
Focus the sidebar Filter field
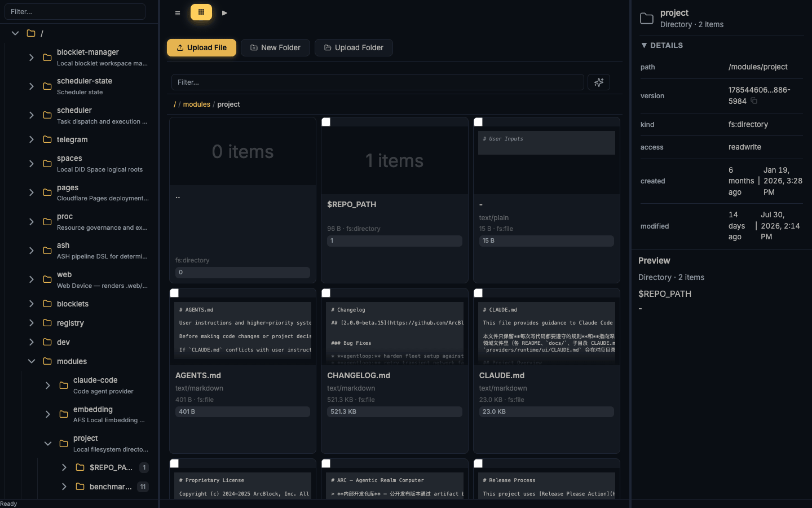coord(75,11)
